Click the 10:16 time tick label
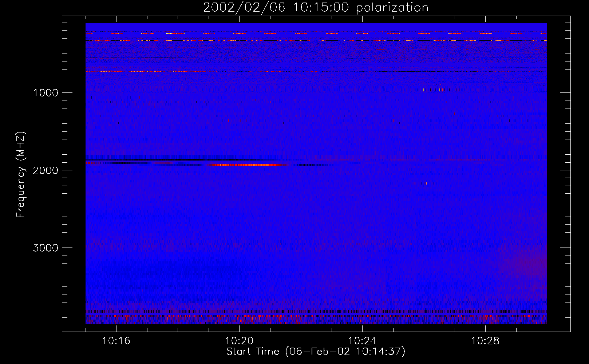Screen dimensions: 589x364 (116, 341)
